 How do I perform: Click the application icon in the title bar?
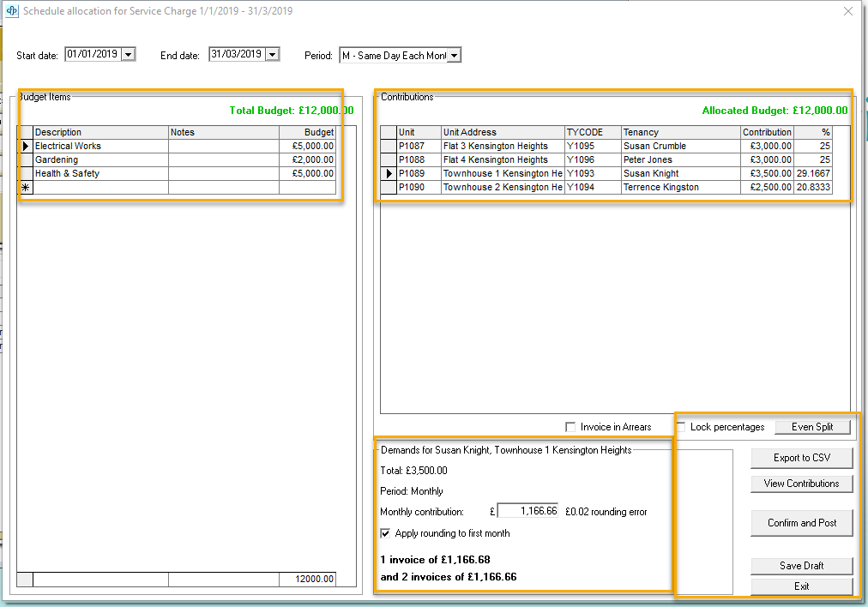(x=12, y=11)
